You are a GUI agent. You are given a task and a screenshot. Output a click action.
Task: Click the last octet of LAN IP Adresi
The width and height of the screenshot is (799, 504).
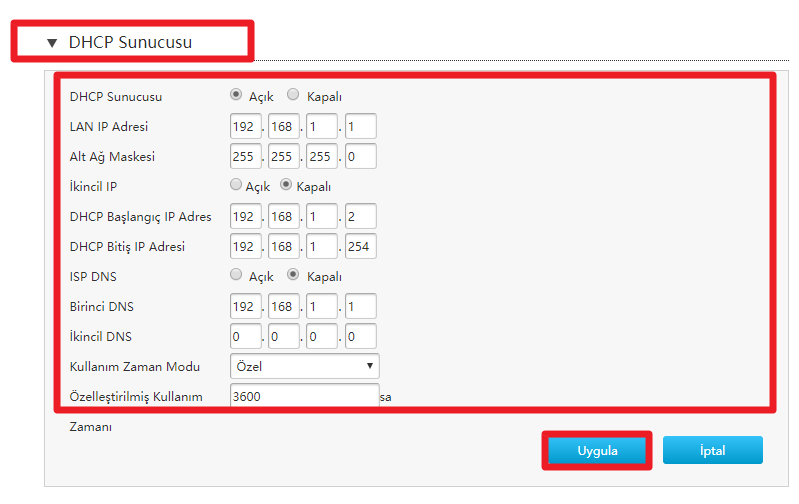(x=360, y=126)
